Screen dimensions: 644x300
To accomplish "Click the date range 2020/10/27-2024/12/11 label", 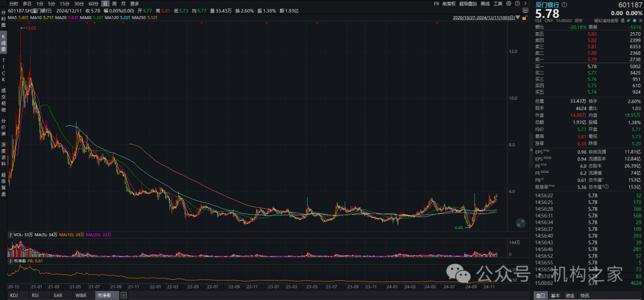I will 484,18.
